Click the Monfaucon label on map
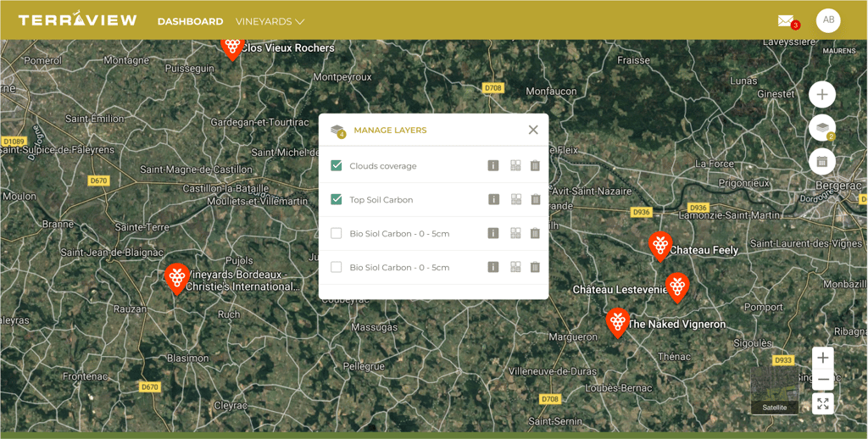 [551, 91]
